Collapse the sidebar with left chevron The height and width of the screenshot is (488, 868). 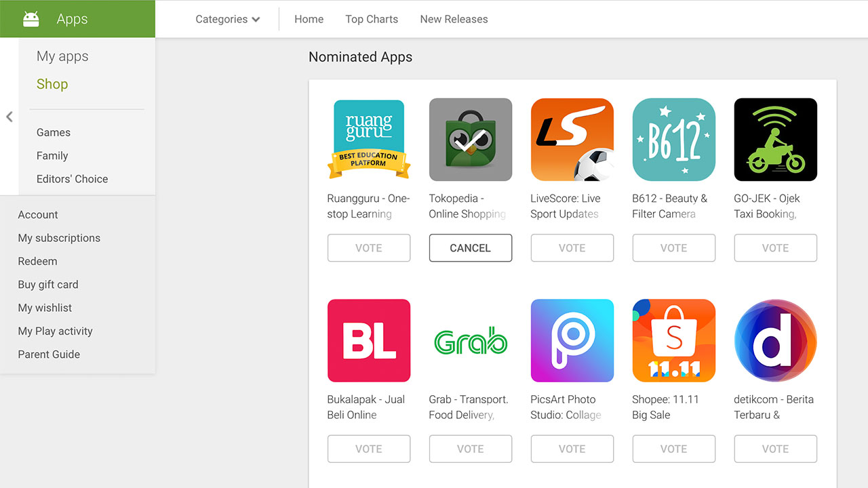point(9,117)
